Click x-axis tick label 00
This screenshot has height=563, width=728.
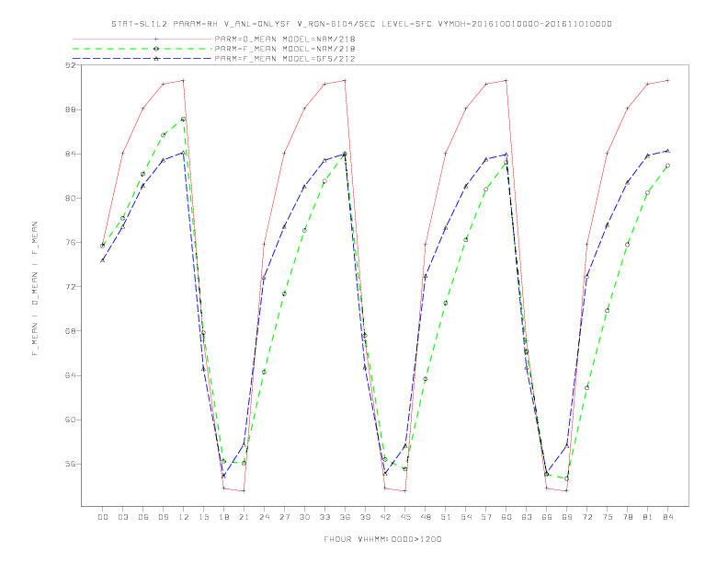[x=103, y=517]
